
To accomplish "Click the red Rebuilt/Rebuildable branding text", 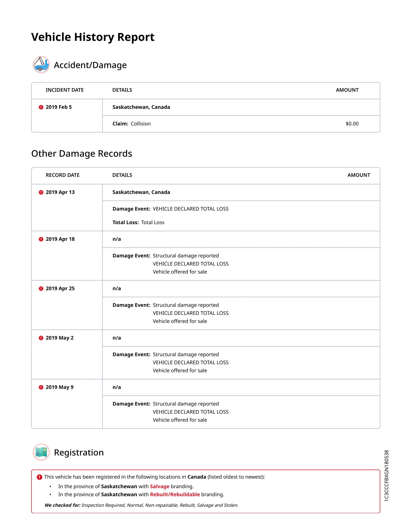I will (175, 495).
